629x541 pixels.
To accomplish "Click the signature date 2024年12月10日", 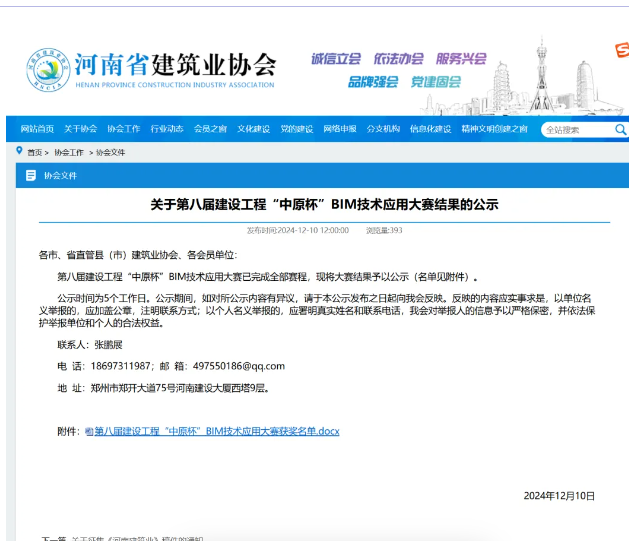I will [x=559, y=496].
